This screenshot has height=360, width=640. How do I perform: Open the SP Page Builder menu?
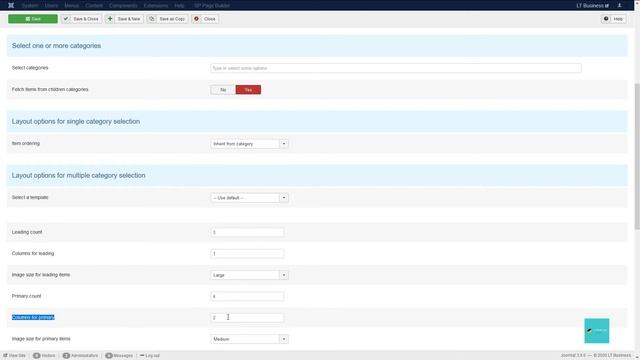[212, 6]
